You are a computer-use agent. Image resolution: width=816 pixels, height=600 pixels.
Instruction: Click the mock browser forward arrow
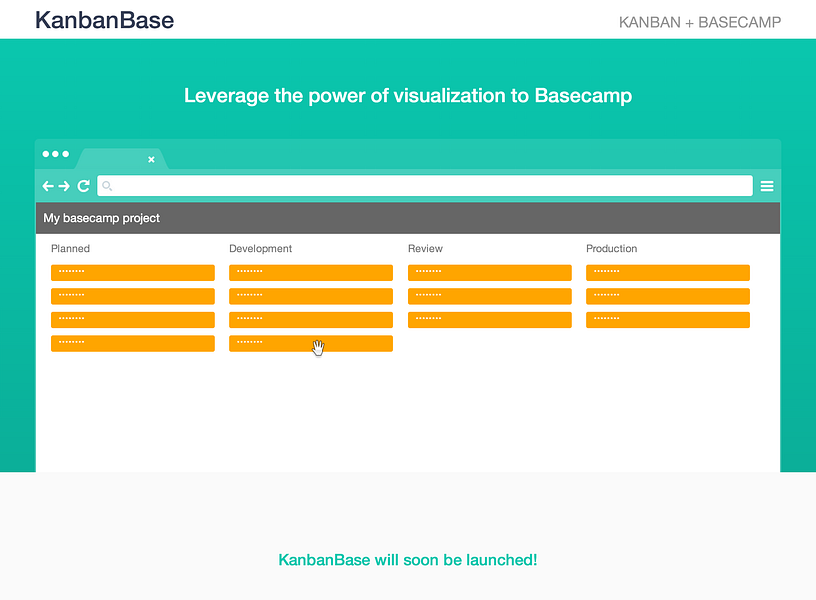(x=64, y=186)
